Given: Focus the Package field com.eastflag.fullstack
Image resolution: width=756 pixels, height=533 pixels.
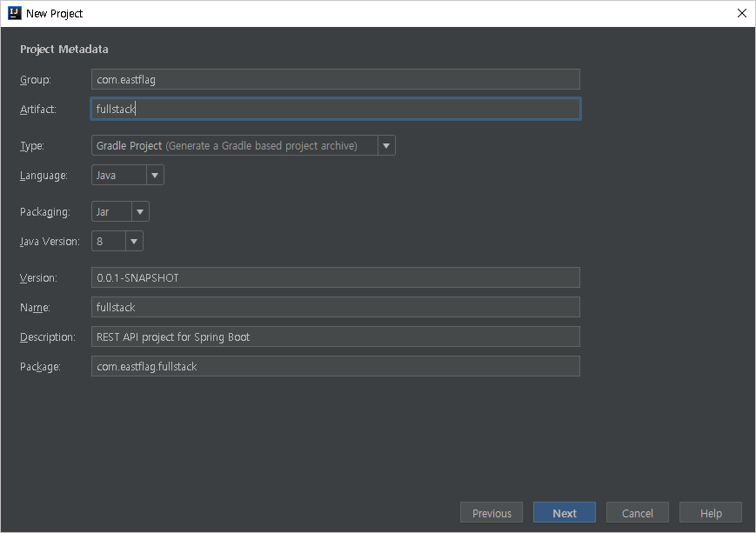Looking at the screenshot, I should click(x=336, y=366).
